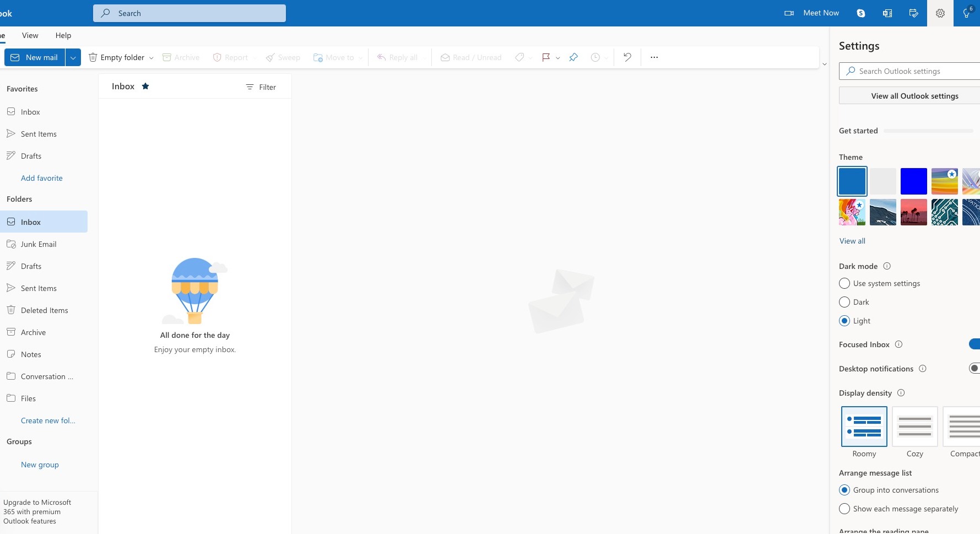
Task: Toggle the Inbox favorite star
Action: point(145,86)
